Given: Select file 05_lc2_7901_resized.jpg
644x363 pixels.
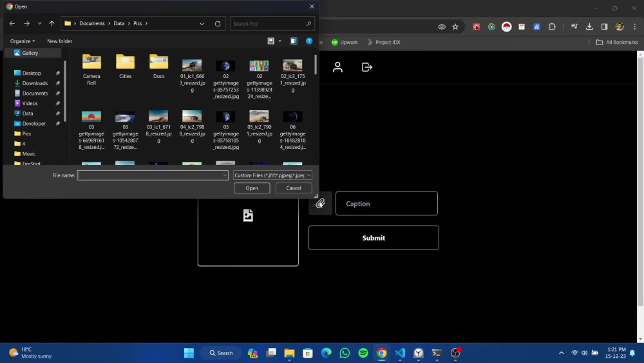Looking at the screenshot, I should pyautogui.click(x=259, y=127).
